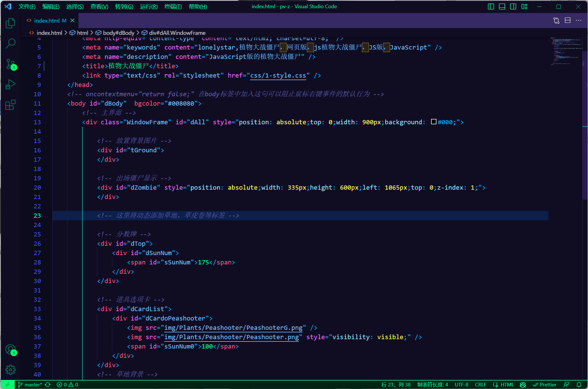Viewport: 588px width, 389px height.
Task: Click title tag 植物大战僵尸 line
Action: pyautogui.click(x=130, y=66)
